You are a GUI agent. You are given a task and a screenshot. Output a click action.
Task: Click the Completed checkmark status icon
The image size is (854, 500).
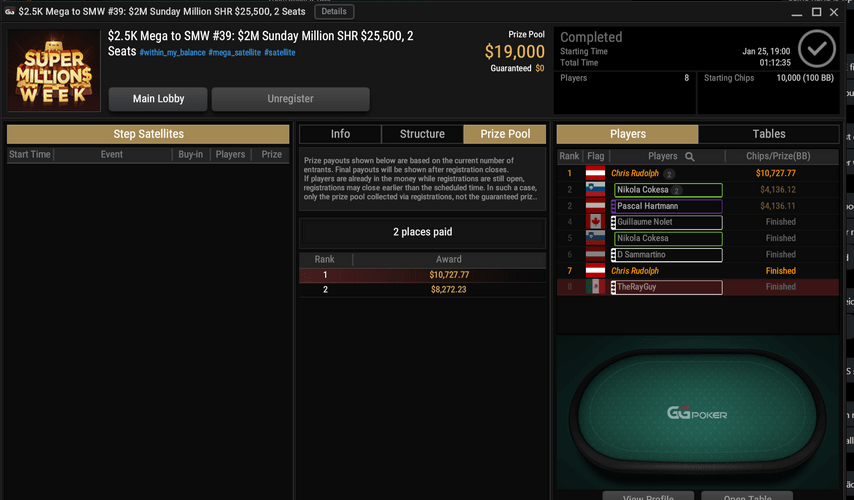[x=816, y=49]
